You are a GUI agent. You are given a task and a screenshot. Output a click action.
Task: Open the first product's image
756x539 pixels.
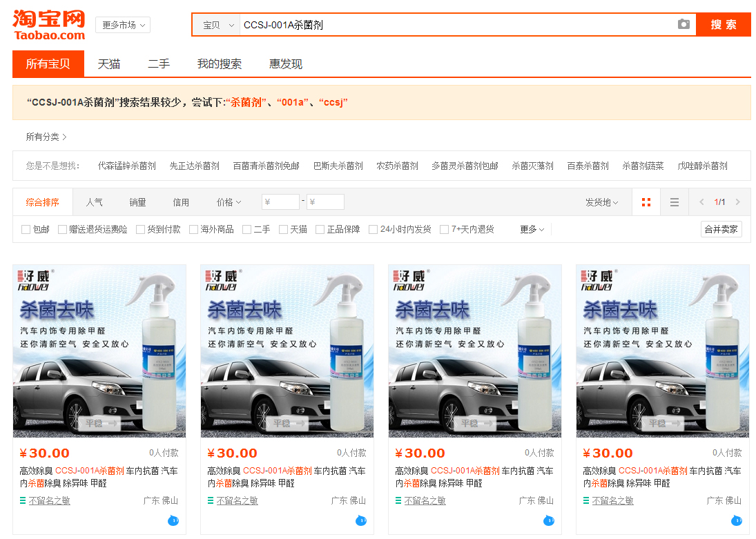click(99, 351)
